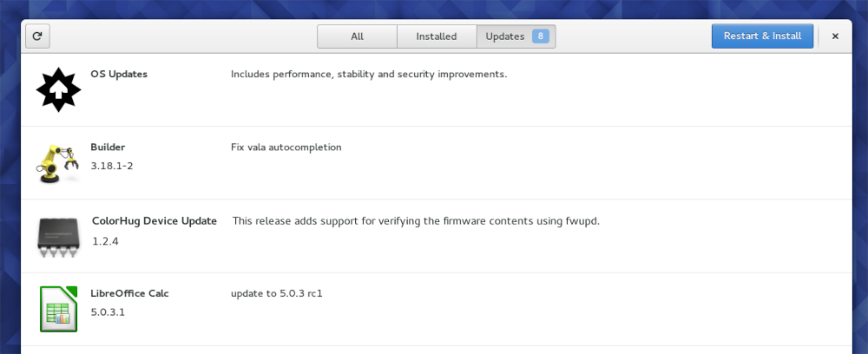Click the fwupd firmware verification description

tap(417, 221)
